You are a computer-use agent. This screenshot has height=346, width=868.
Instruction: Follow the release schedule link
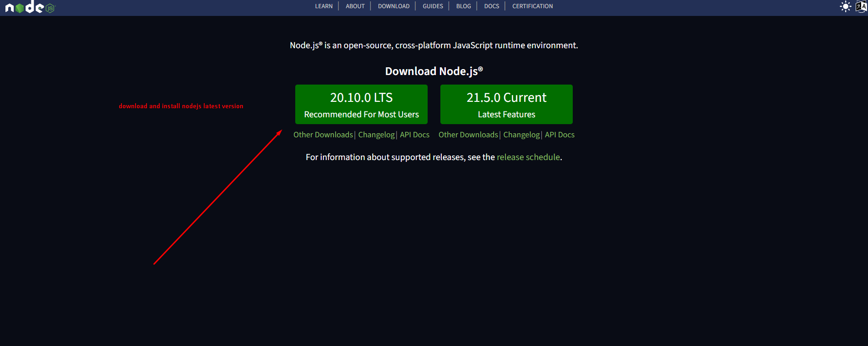pyautogui.click(x=528, y=157)
